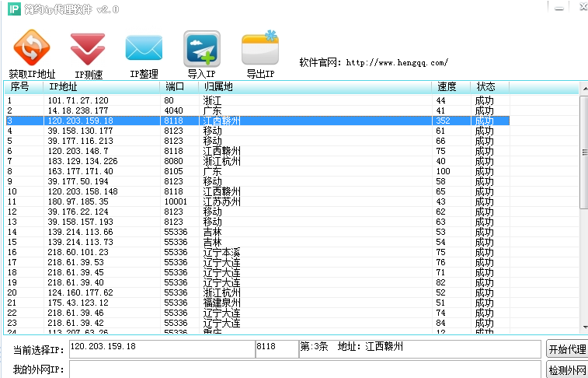588x378 pixels.
Task: Click the 开始代理 button
Action: (566, 348)
